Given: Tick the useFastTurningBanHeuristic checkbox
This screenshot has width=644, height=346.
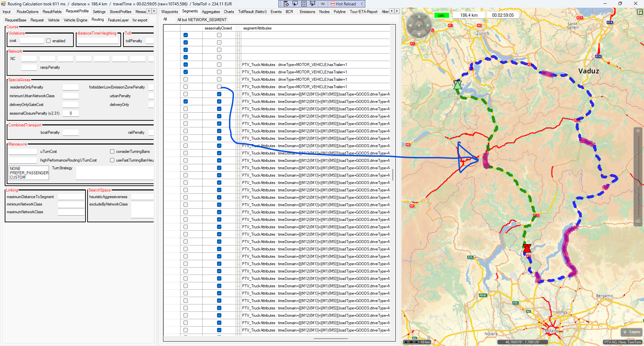Looking at the screenshot, I should 112,160.
